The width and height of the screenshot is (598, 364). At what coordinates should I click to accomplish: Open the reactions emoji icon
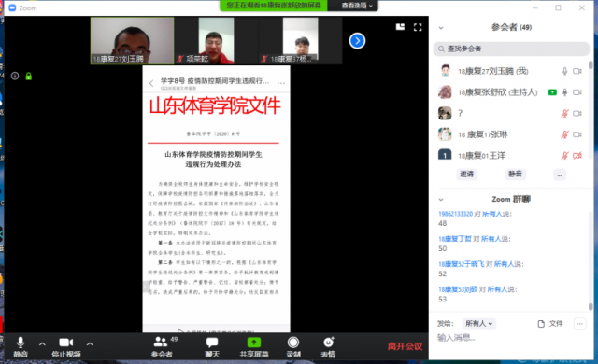(x=328, y=342)
